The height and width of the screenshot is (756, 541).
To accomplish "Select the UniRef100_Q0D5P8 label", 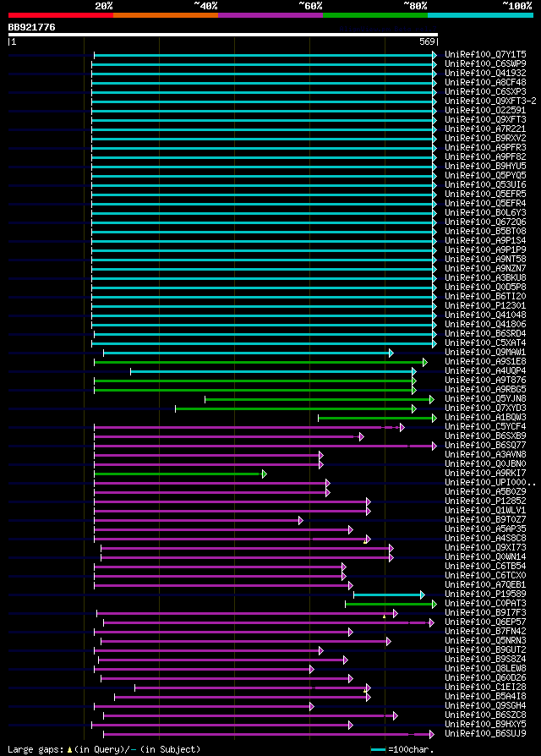I will coord(485,288).
